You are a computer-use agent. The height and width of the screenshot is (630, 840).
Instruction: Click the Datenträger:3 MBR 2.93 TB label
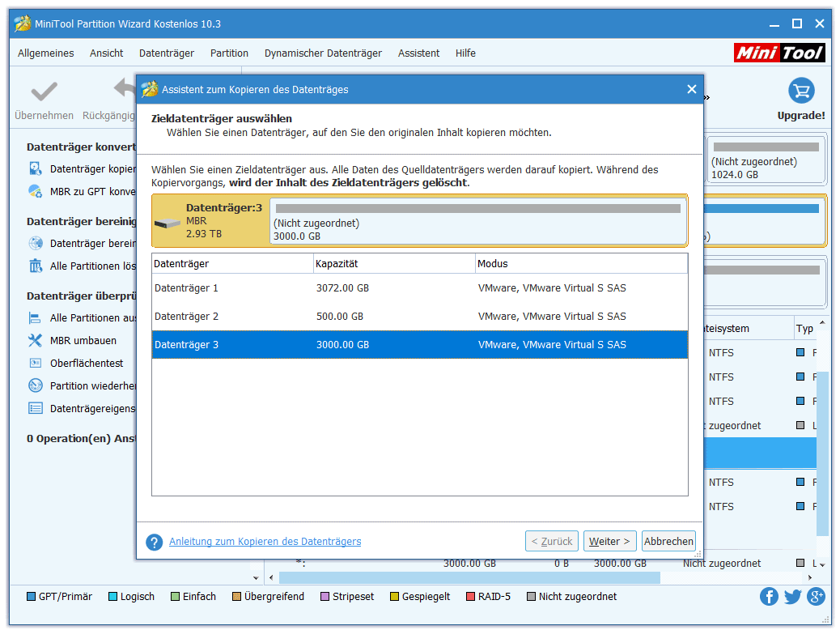[x=224, y=220]
